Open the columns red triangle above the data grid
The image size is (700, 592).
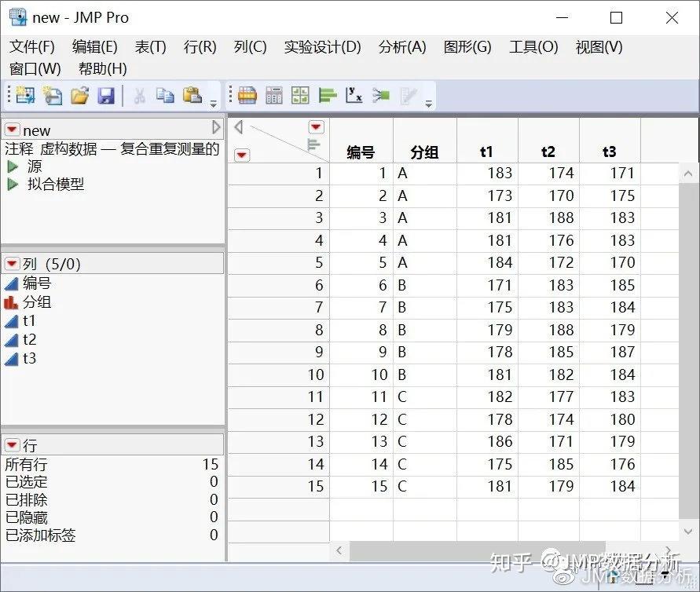tap(316, 126)
